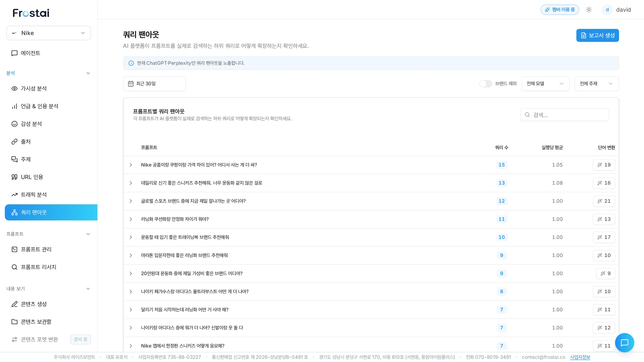The height and width of the screenshot is (362, 644).
Task: Expand the 20만원대 운동화 prompt row
Action: click(131, 274)
